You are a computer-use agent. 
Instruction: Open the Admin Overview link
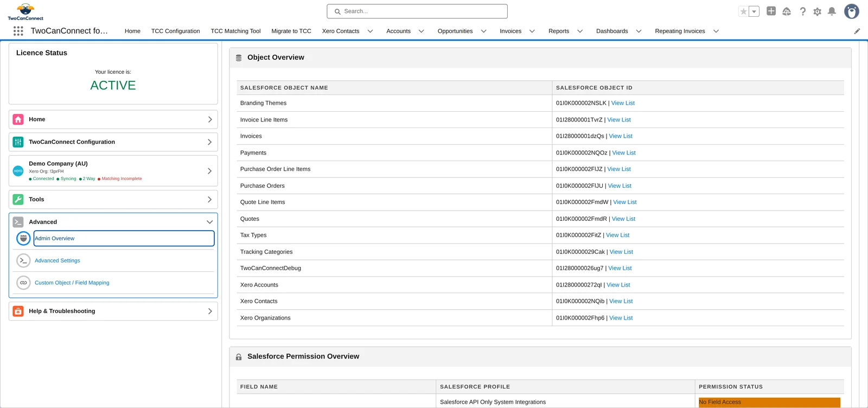(55, 239)
